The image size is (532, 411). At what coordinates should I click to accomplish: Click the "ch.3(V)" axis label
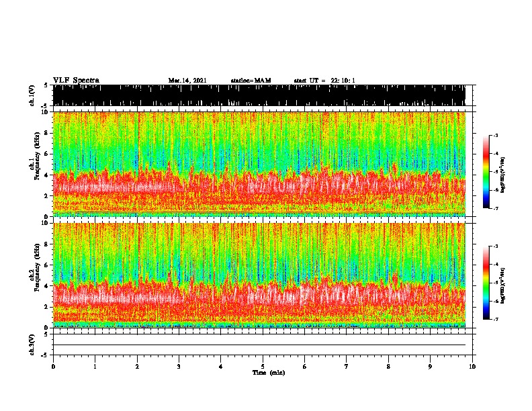point(32,345)
